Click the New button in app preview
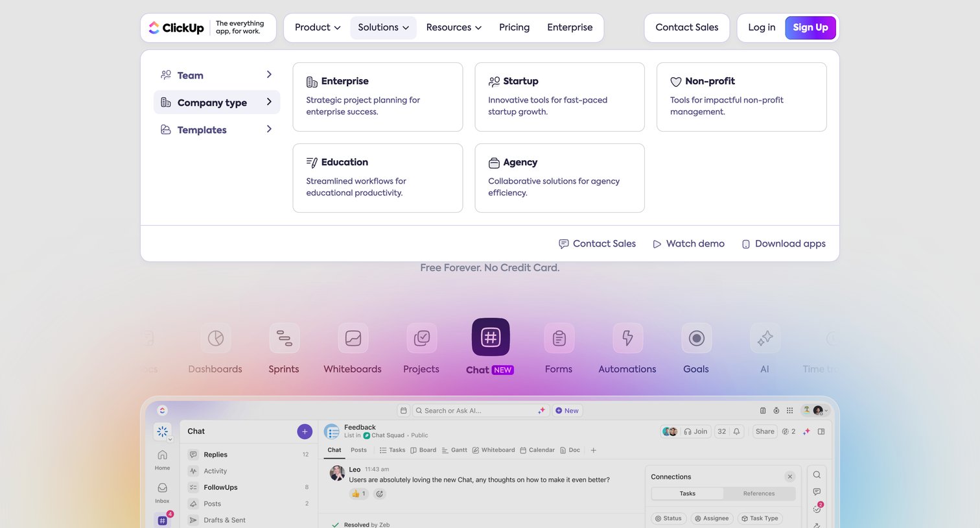Screen dimensions: 980x528 pyautogui.click(x=567, y=411)
